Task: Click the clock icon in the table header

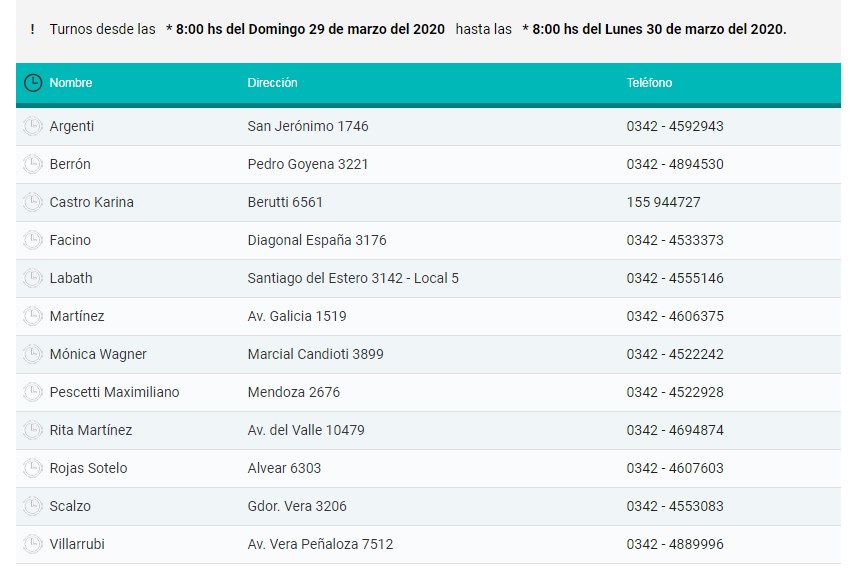Action: (x=33, y=83)
